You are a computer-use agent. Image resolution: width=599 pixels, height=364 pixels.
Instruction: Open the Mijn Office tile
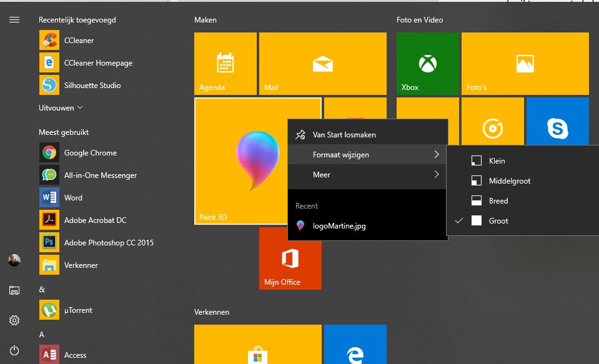coord(290,258)
